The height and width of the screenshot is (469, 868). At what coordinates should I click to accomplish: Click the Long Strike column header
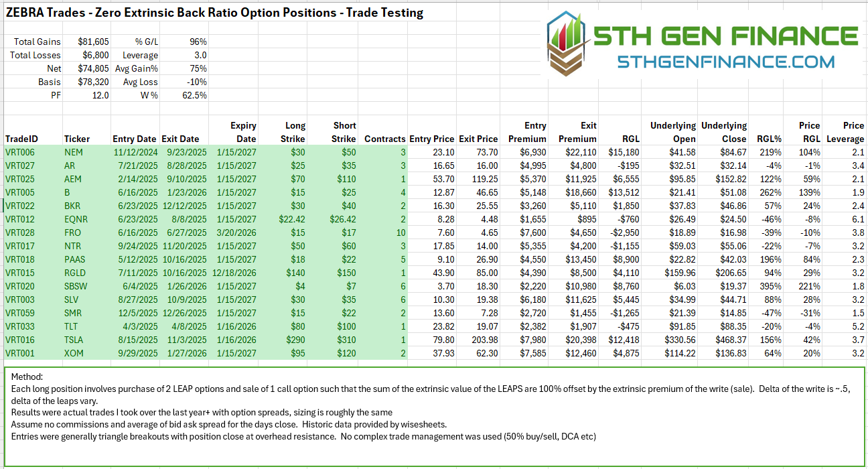click(293, 132)
